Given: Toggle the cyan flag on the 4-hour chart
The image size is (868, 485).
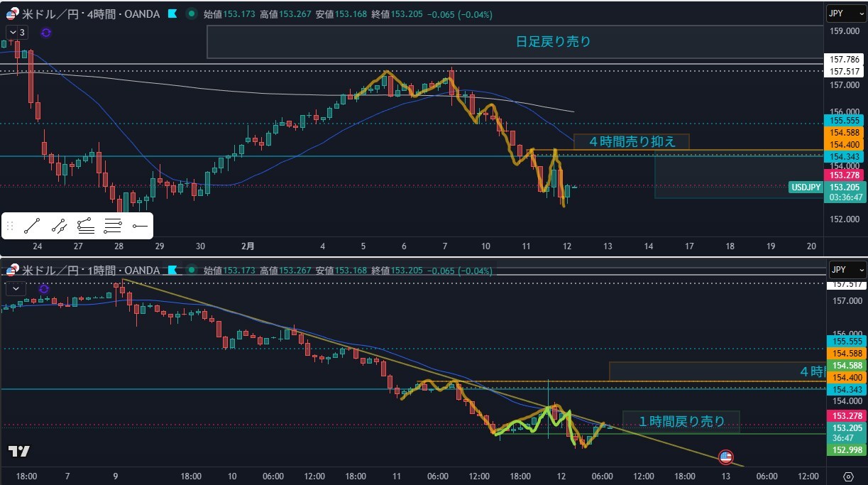Looking at the screenshot, I should point(172,13).
